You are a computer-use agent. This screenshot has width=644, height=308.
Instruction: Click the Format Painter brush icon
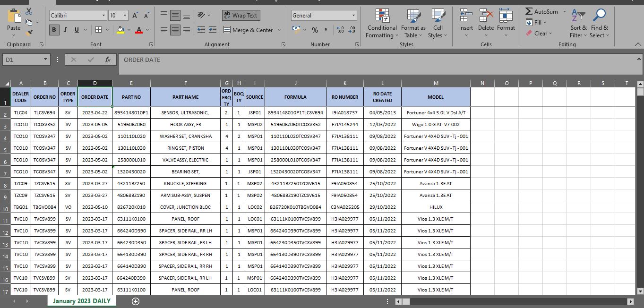tap(29, 33)
